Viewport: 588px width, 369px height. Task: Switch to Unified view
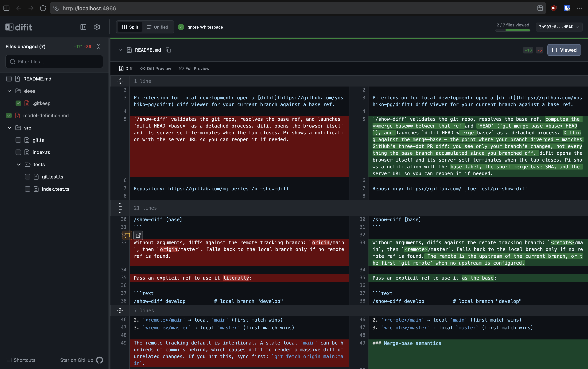pos(157,27)
